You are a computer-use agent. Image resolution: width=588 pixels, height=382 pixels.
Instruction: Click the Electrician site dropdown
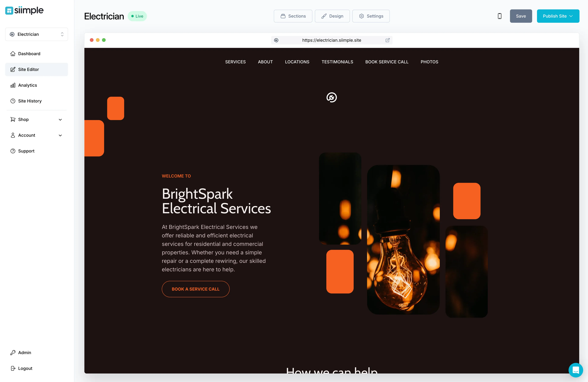point(36,34)
